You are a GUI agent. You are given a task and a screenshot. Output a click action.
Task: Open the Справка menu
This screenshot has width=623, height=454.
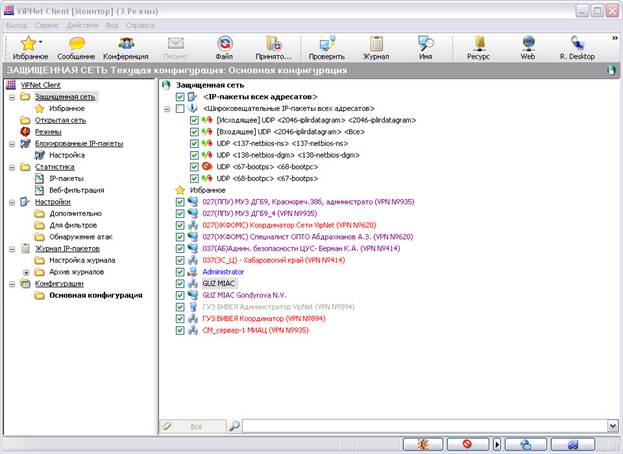click(140, 25)
